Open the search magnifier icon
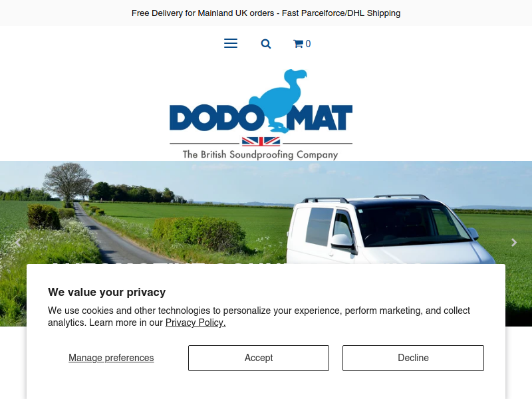532x399 pixels. click(265, 44)
